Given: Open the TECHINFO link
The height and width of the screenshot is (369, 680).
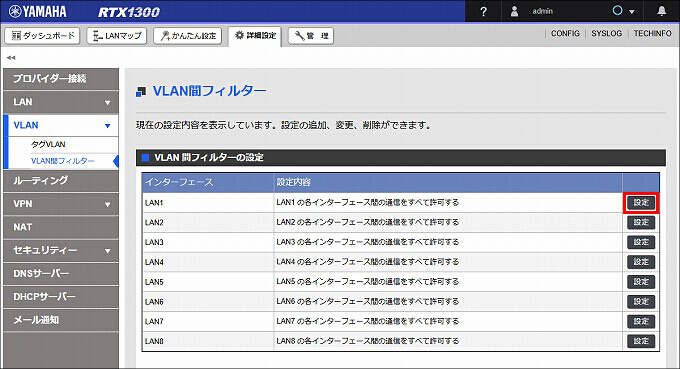Looking at the screenshot, I should tap(652, 33).
